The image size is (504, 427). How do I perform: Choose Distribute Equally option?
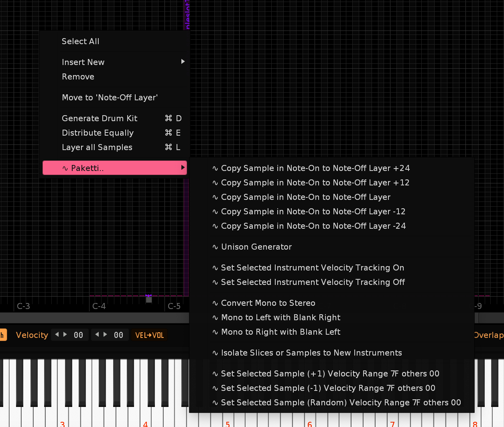[x=98, y=133]
